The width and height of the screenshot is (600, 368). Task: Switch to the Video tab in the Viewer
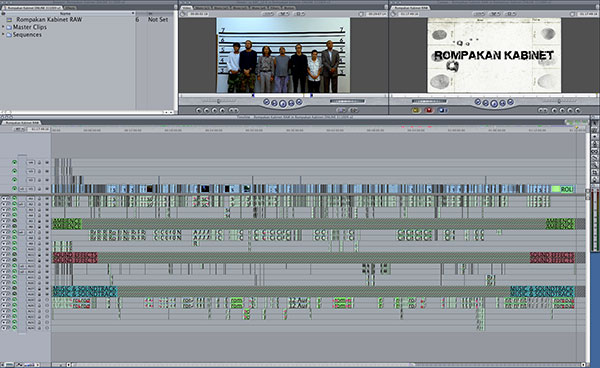pos(186,8)
